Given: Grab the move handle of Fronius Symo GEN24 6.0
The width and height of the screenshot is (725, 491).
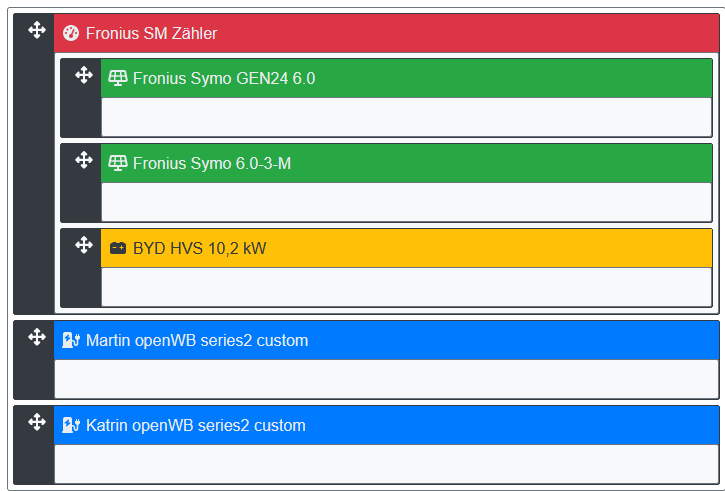Looking at the screenshot, I should pos(84,75).
